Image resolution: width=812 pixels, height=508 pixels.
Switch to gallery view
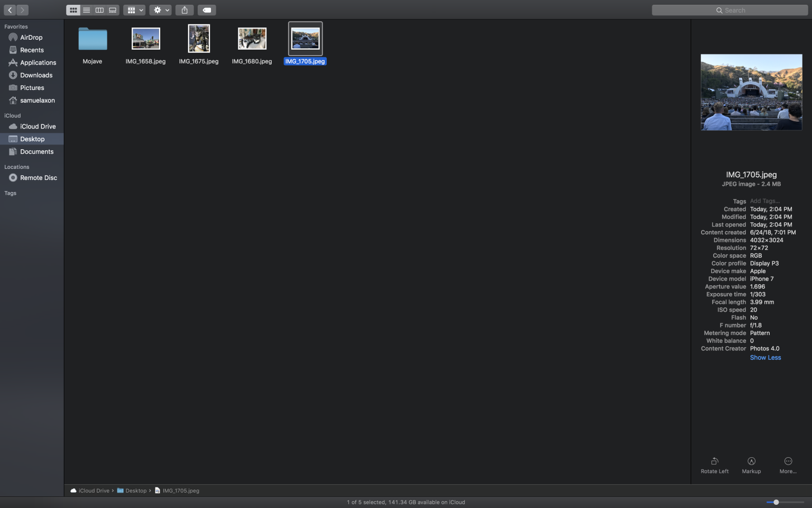(112, 10)
